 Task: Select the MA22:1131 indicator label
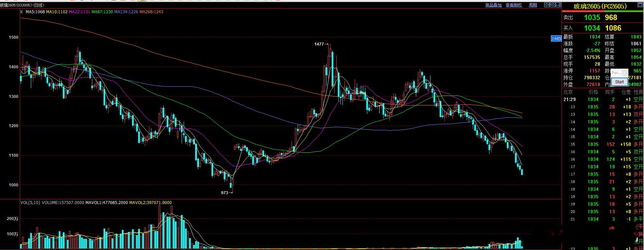79,12
